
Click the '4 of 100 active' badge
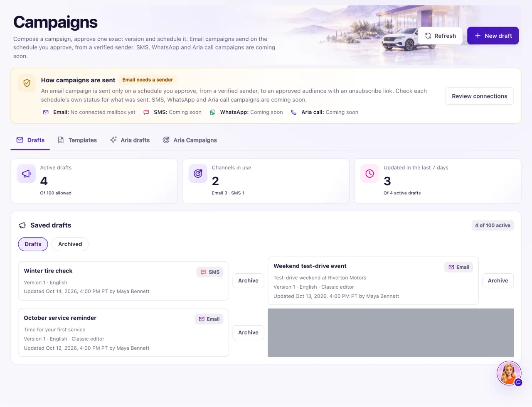point(493,226)
